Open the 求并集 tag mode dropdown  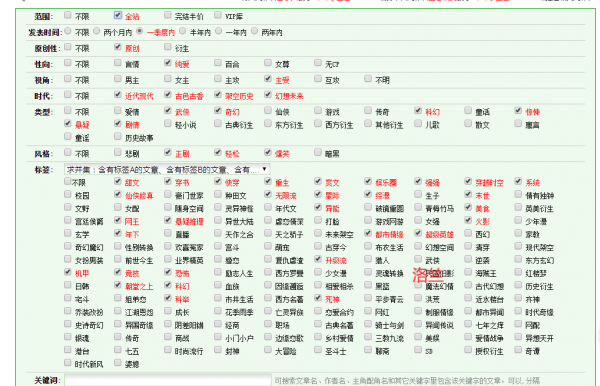tap(167, 169)
